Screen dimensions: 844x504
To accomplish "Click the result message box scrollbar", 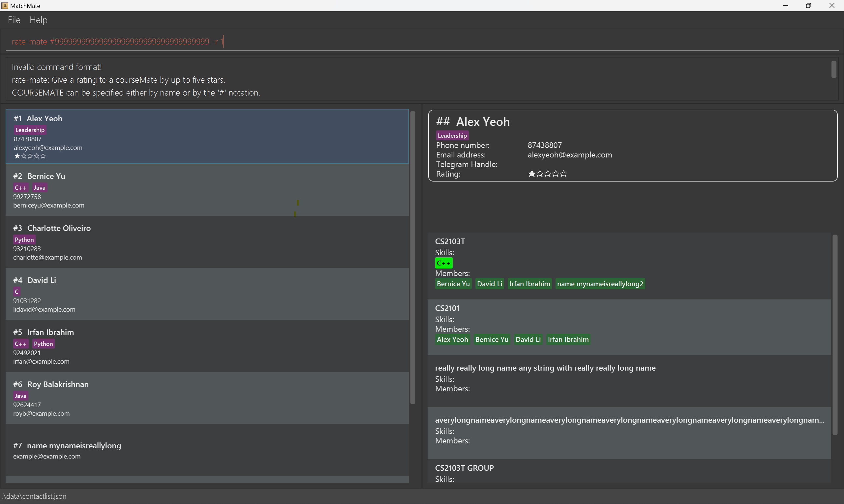I will (x=833, y=70).
